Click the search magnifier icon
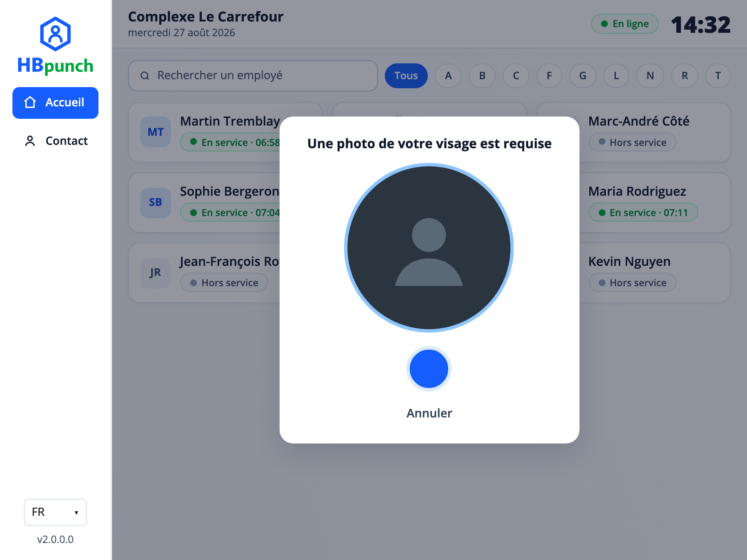 145,76
